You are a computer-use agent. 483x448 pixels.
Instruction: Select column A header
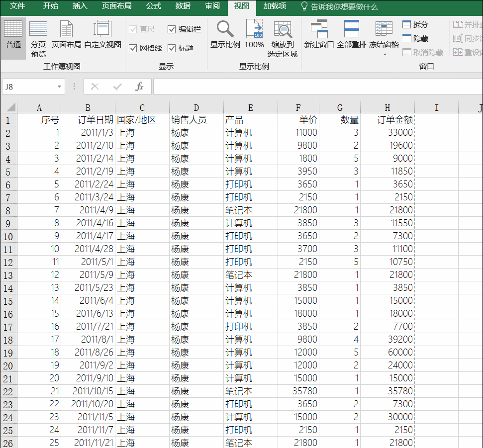(39, 107)
